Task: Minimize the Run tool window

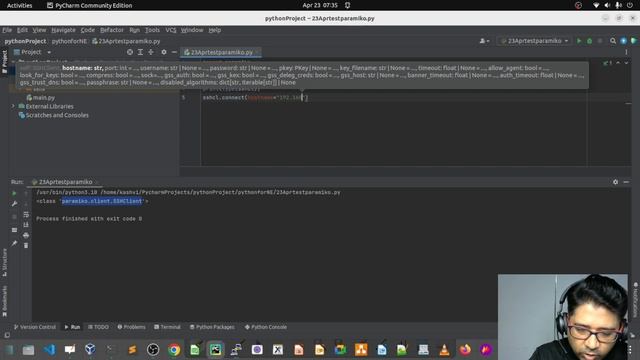Action: (626, 182)
